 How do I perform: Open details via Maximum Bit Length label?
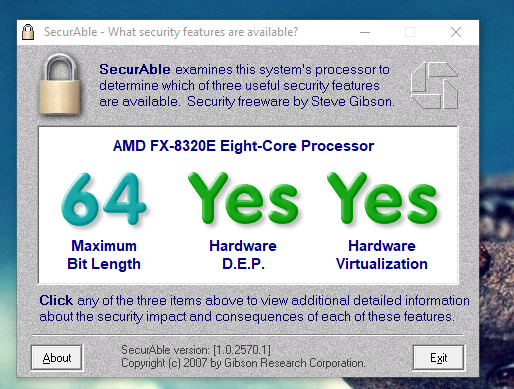point(104,255)
